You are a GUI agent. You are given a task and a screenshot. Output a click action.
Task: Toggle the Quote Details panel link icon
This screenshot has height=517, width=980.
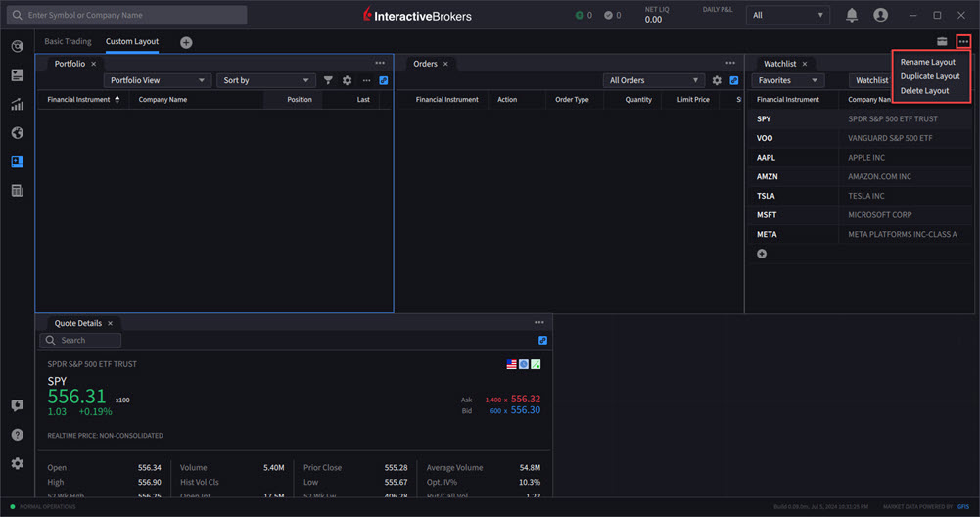[542, 340]
